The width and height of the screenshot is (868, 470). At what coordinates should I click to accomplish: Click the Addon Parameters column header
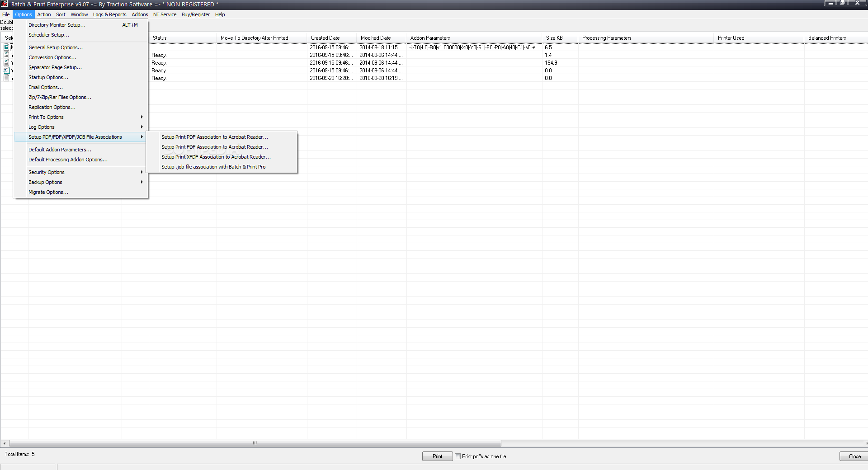[474, 38]
